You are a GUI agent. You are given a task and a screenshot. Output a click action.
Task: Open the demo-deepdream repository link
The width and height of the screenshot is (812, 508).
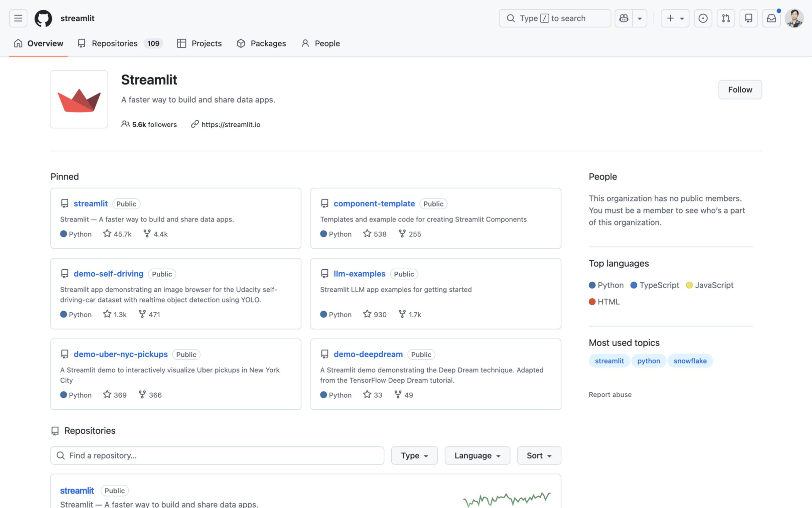tap(368, 354)
